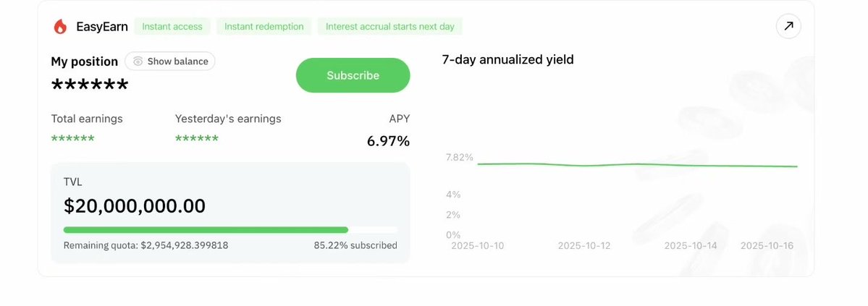Click the hidden Total earnings value
Viewport: 868px width, 306px height.
click(72, 138)
